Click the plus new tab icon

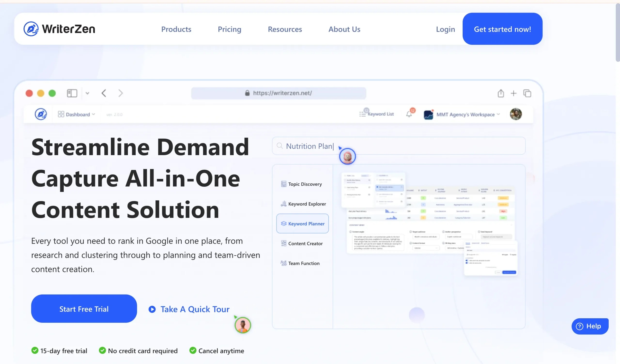point(513,93)
